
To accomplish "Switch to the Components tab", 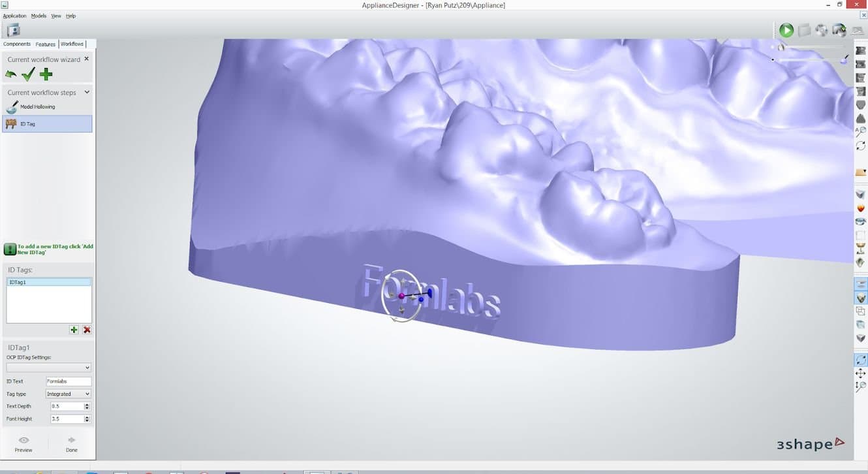I will [x=17, y=44].
